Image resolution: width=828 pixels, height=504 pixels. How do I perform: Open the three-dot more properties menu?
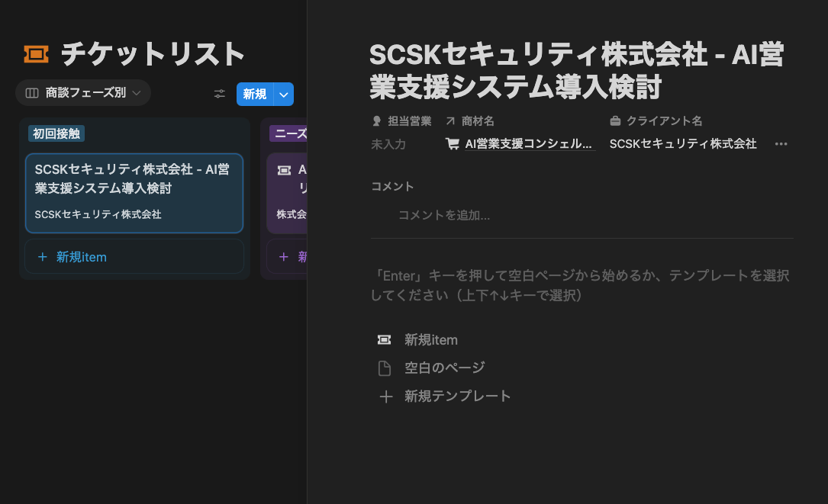click(781, 143)
